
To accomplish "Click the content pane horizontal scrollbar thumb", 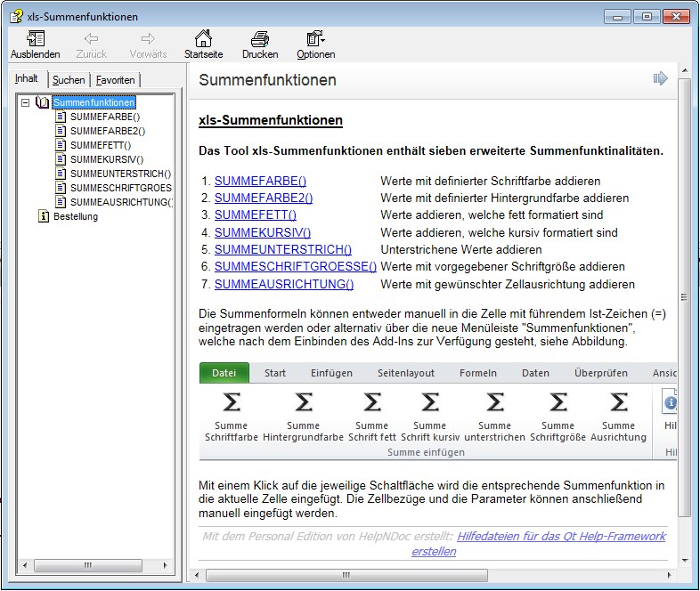I will [x=346, y=575].
